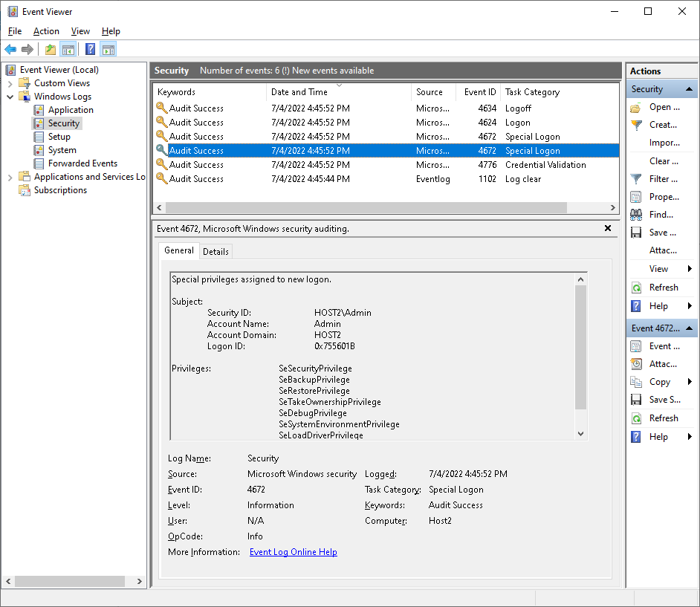Click the Copy icon in Actions

coord(636,382)
